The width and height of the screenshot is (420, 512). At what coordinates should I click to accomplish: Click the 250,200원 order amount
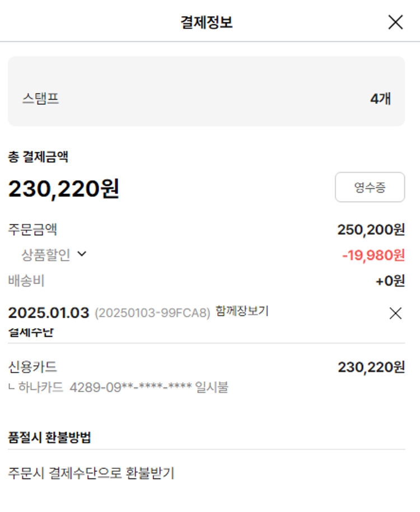(371, 229)
